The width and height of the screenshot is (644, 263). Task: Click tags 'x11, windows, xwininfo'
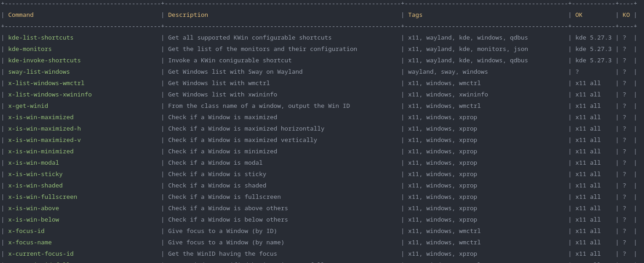click(x=448, y=95)
